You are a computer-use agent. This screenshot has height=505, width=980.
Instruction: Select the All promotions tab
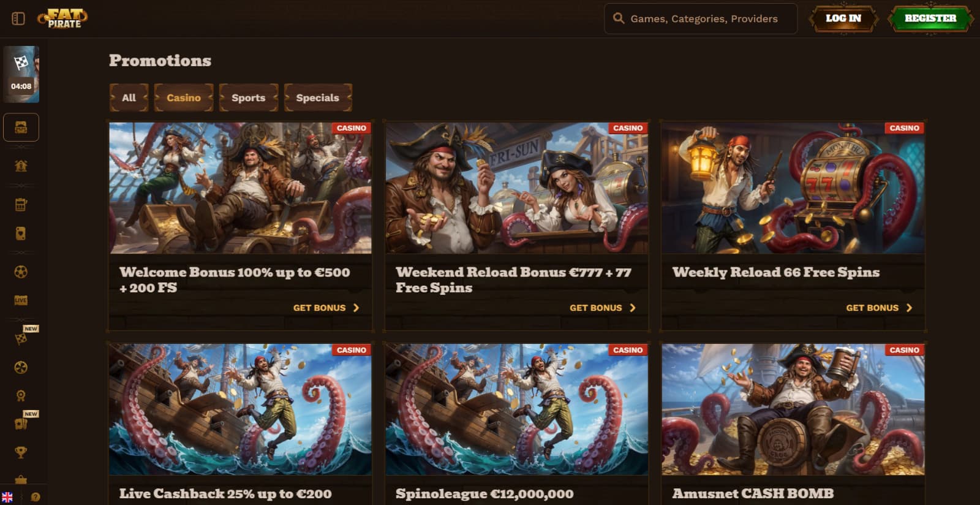click(129, 97)
